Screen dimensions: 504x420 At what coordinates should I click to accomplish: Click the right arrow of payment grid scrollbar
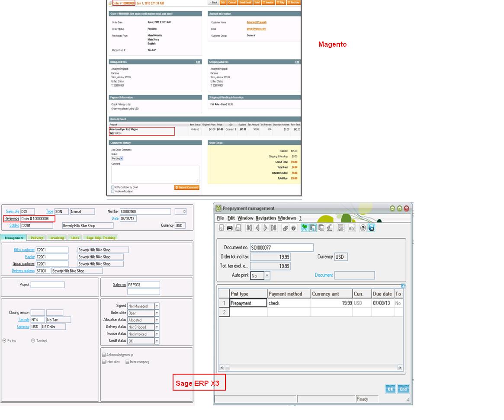click(400, 368)
